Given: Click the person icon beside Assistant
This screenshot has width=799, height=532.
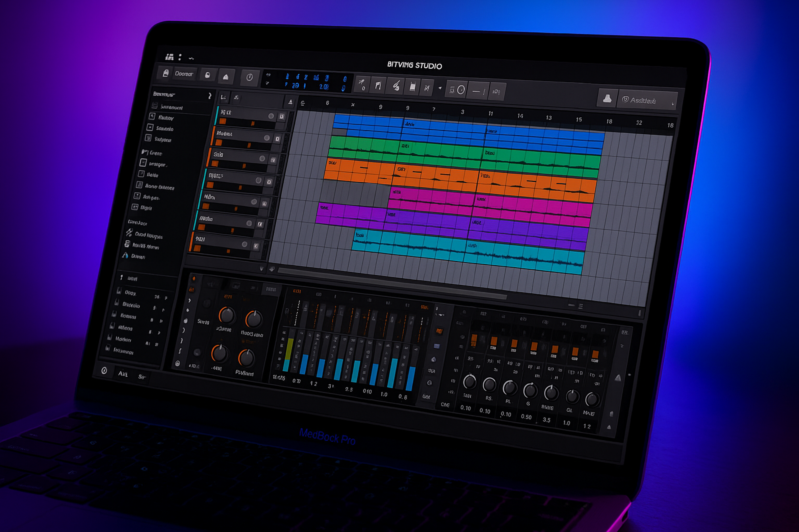Looking at the screenshot, I should point(607,99).
